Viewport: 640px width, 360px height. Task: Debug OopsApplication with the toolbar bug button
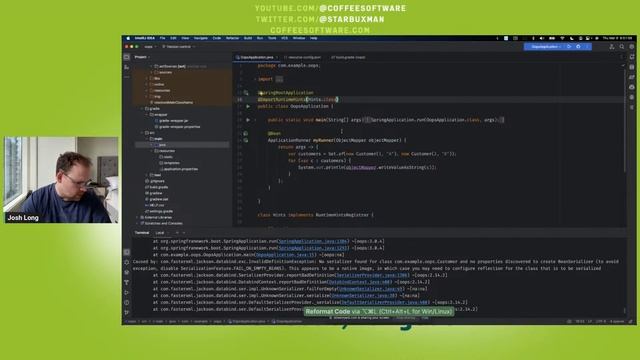[x=578, y=47]
